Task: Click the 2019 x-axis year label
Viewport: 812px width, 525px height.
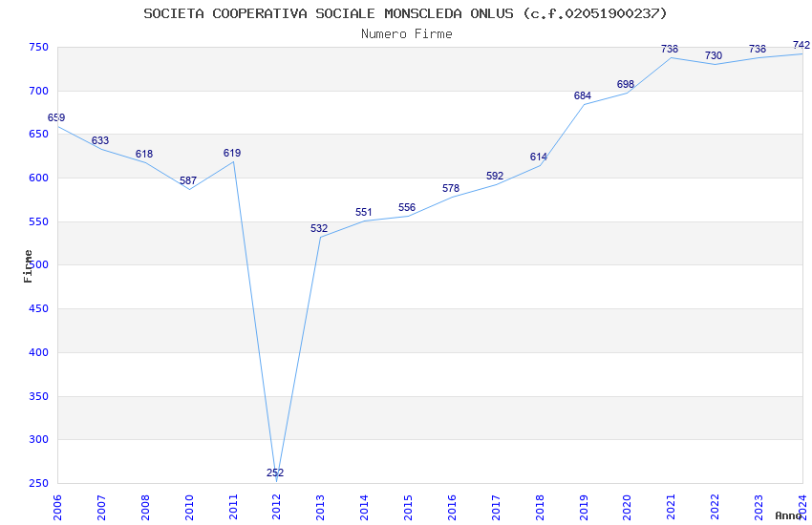Action: 584,508
